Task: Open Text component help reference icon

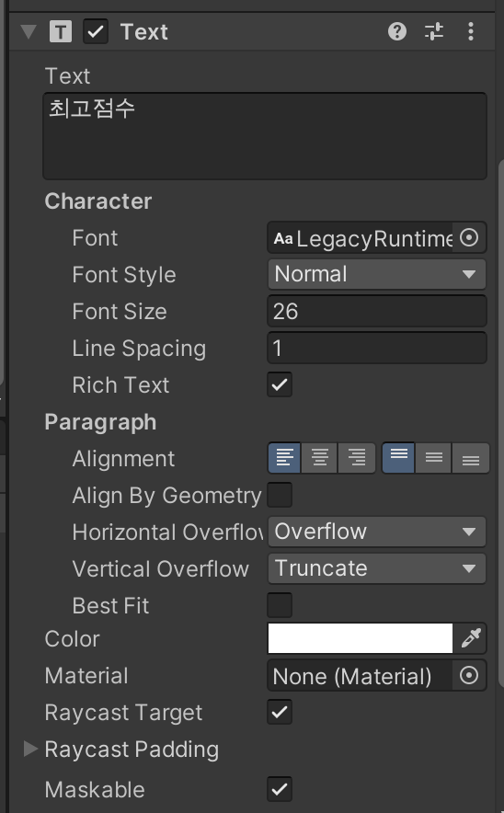Action: (397, 31)
